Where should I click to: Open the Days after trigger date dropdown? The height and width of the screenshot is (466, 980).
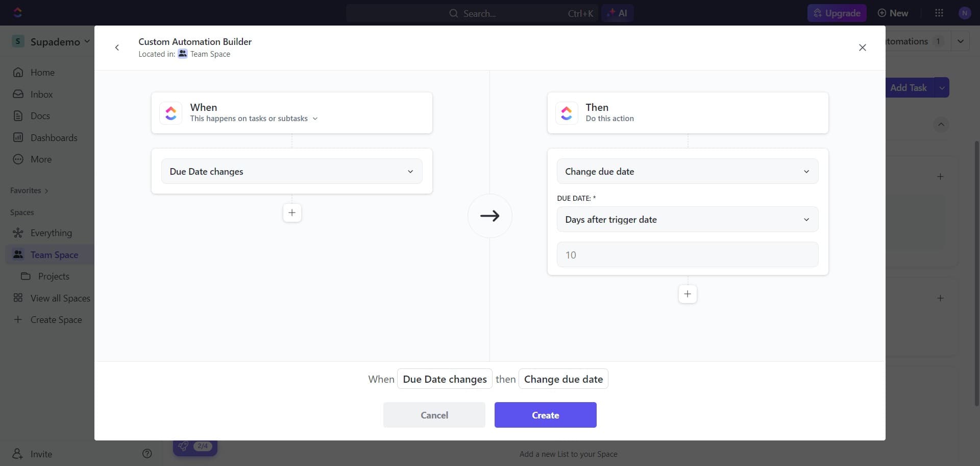click(687, 219)
